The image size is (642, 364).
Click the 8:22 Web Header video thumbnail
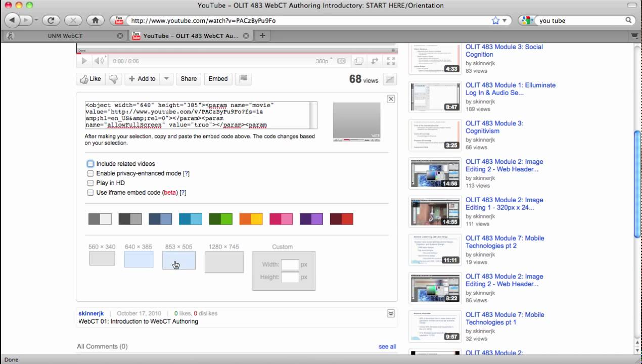coord(435,288)
